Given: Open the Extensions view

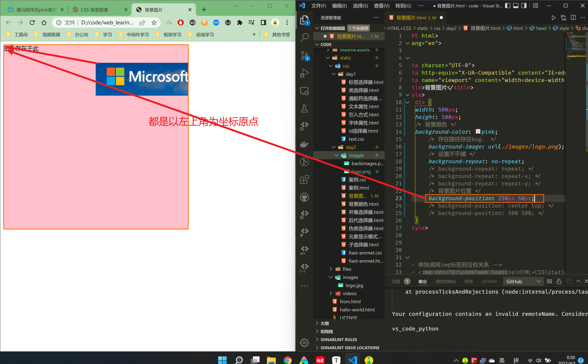Looking at the screenshot, I should (304, 180).
